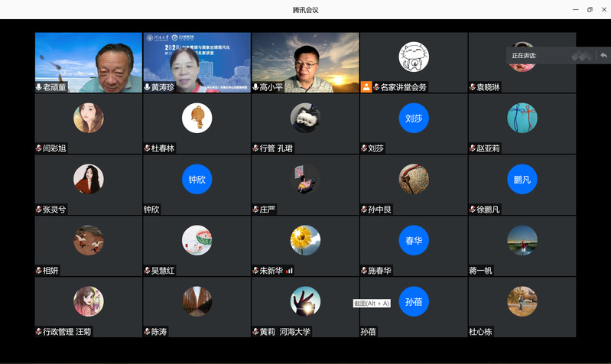611x364 pixels.
Task: Click the 鹏凡 blue avatar circle
Action: 522,179
